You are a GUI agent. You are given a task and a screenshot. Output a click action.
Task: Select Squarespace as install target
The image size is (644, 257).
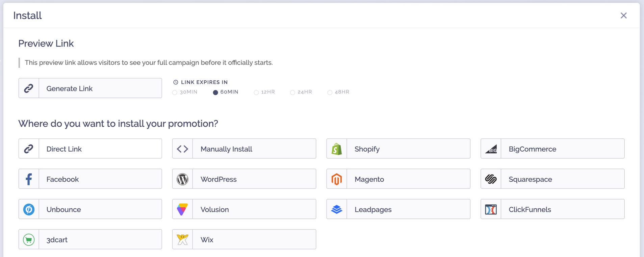click(x=552, y=179)
